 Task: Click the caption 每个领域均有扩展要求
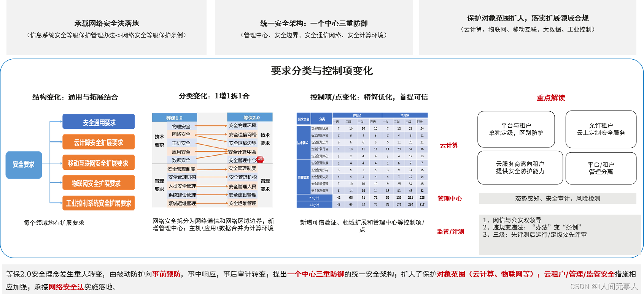[x=54, y=223]
